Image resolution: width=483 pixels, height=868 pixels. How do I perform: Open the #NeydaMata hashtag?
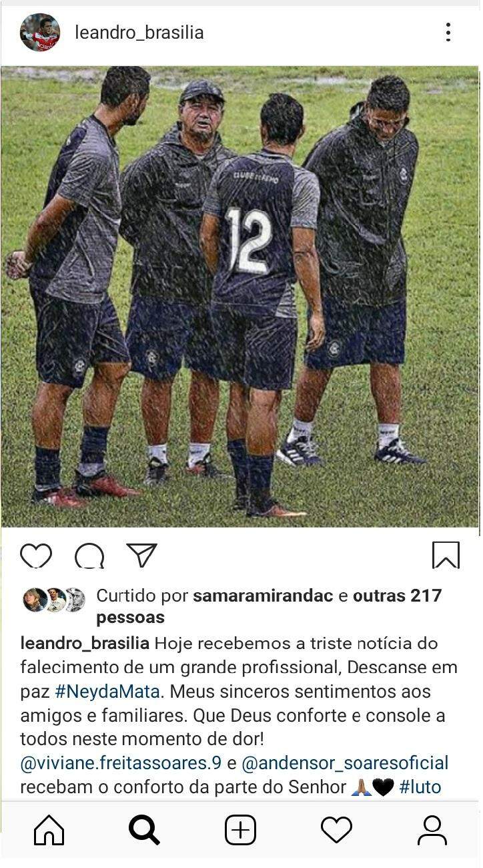tap(109, 691)
